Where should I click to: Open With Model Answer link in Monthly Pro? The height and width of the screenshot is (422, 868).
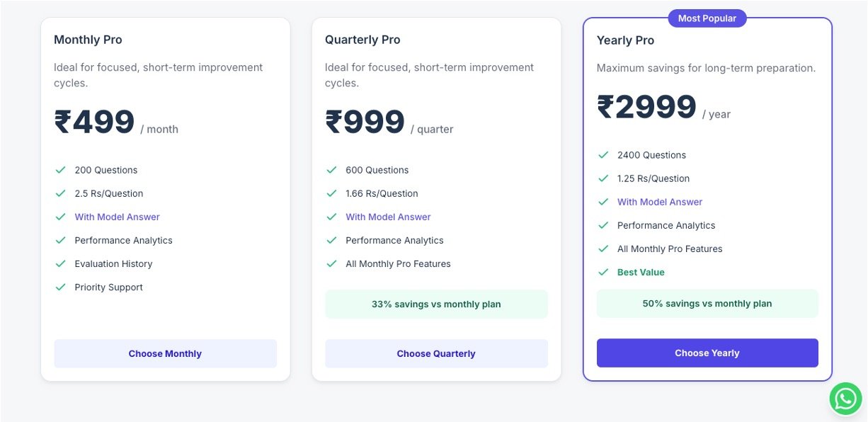pos(117,217)
